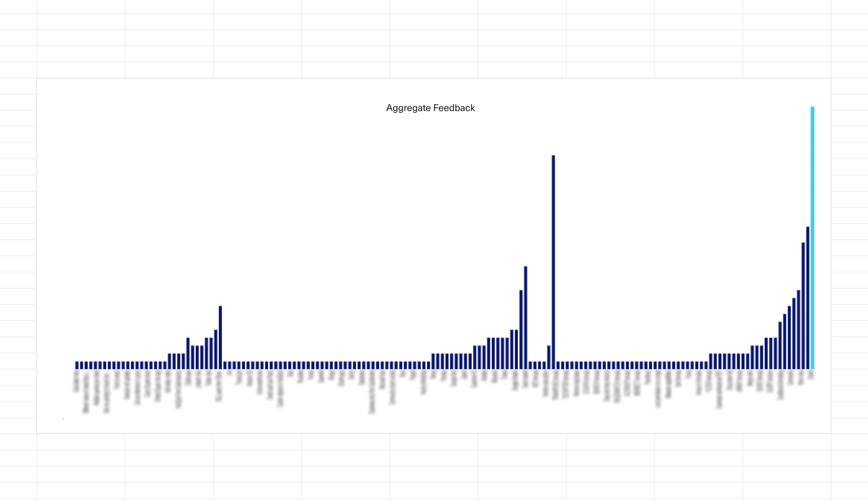868x500 pixels.
Task: Click the short bar just left of the tallest navy bar
Action: coord(548,357)
